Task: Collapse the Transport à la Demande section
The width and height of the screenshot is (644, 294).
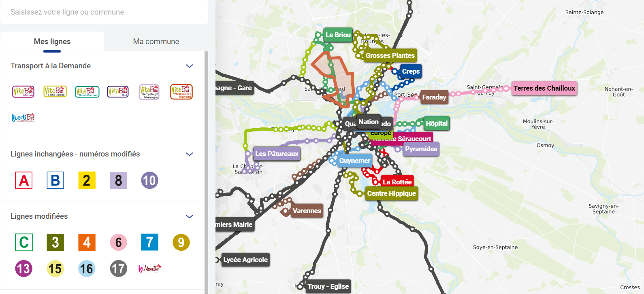Action: click(x=189, y=66)
